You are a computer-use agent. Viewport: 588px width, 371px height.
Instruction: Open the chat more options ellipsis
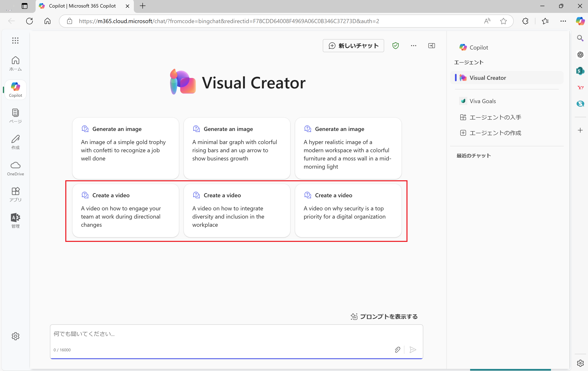click(x=414, y=46)
